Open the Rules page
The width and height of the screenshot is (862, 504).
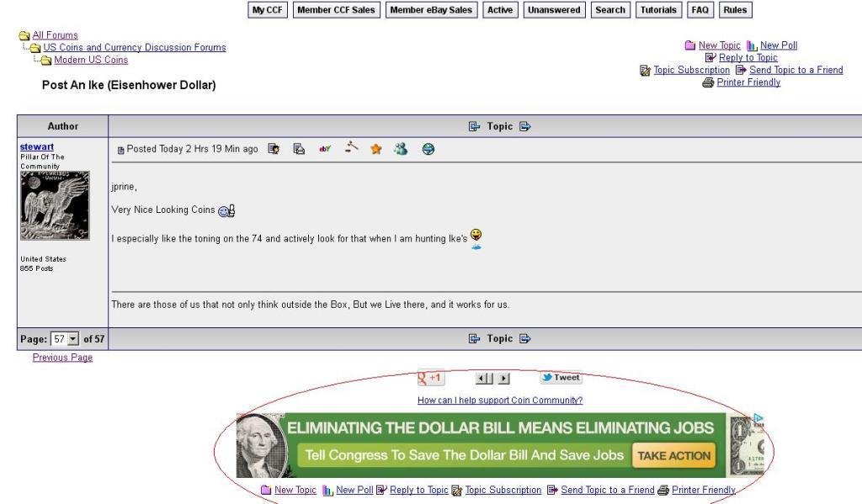point(735,10)
